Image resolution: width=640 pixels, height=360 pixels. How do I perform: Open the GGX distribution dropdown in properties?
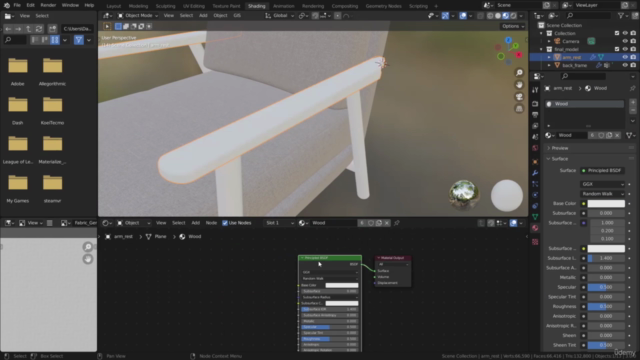click(602, 184)
